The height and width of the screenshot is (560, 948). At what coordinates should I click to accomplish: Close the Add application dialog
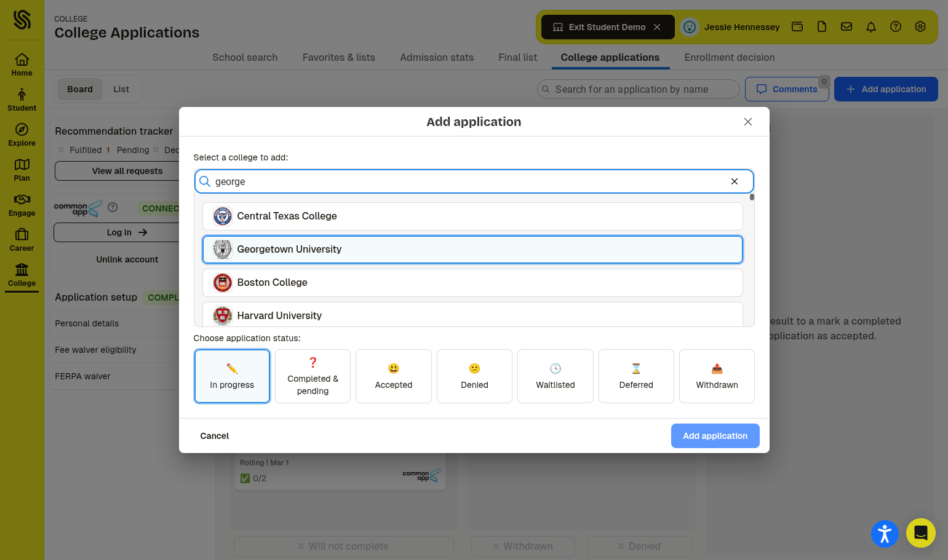tap(748, 122)
